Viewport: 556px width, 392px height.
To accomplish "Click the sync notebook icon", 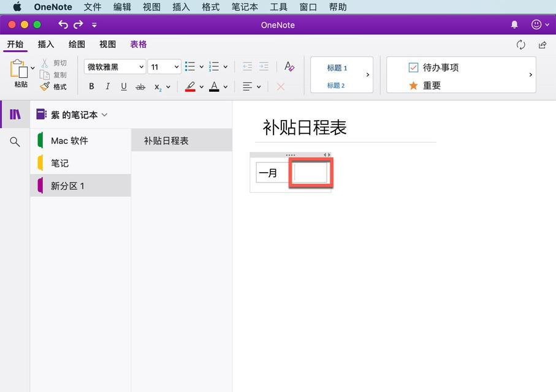I will (520, 45).
